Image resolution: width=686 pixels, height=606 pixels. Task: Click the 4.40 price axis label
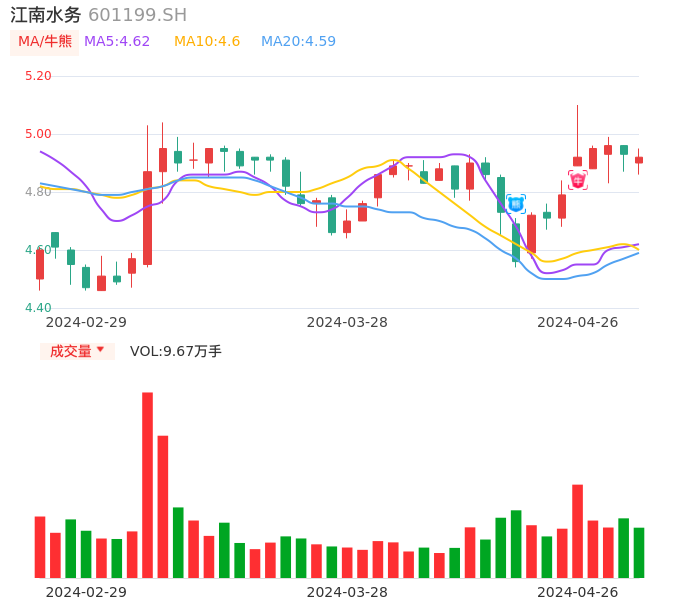tap(38, 308)
